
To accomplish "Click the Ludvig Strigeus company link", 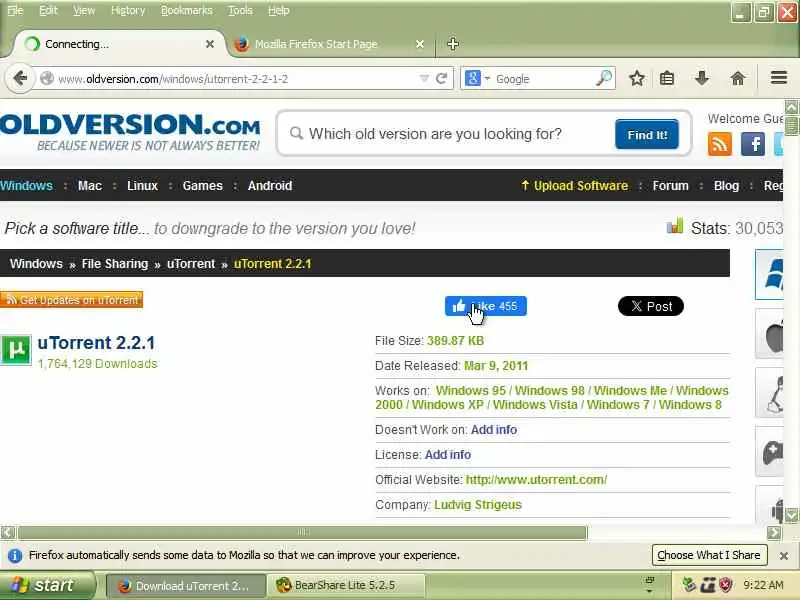I will [x=478, y=505].
